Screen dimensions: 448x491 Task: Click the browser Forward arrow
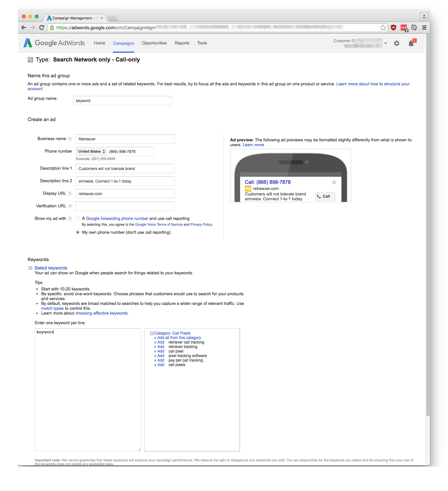tap(33, 28)
